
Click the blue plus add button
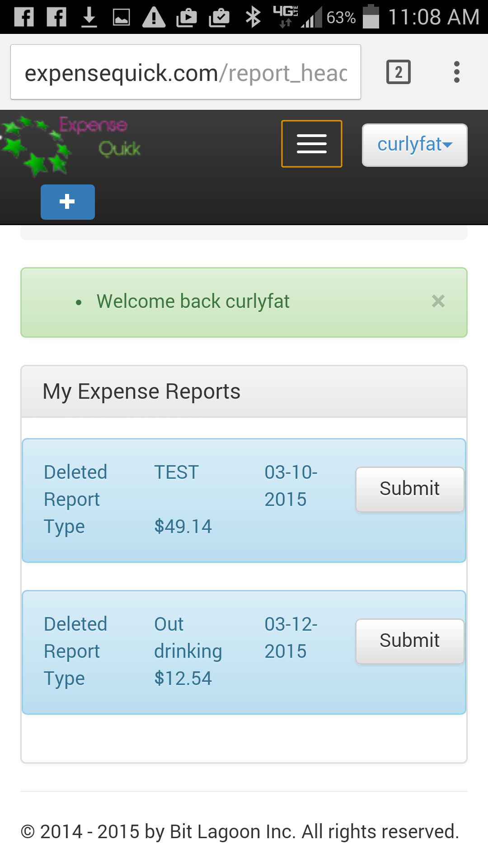click(68, 202)
